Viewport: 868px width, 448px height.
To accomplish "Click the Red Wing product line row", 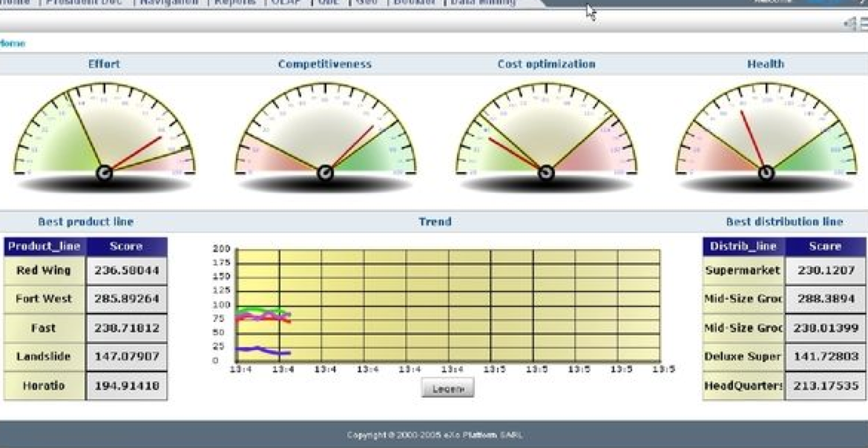I will (x=42, y=270).
